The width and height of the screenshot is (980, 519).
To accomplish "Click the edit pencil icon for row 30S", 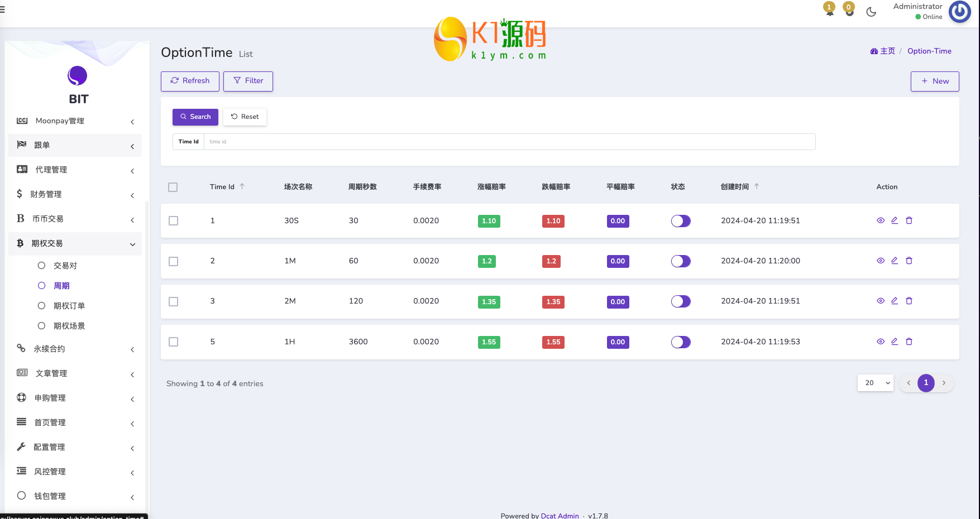I will tap(895, 220).
